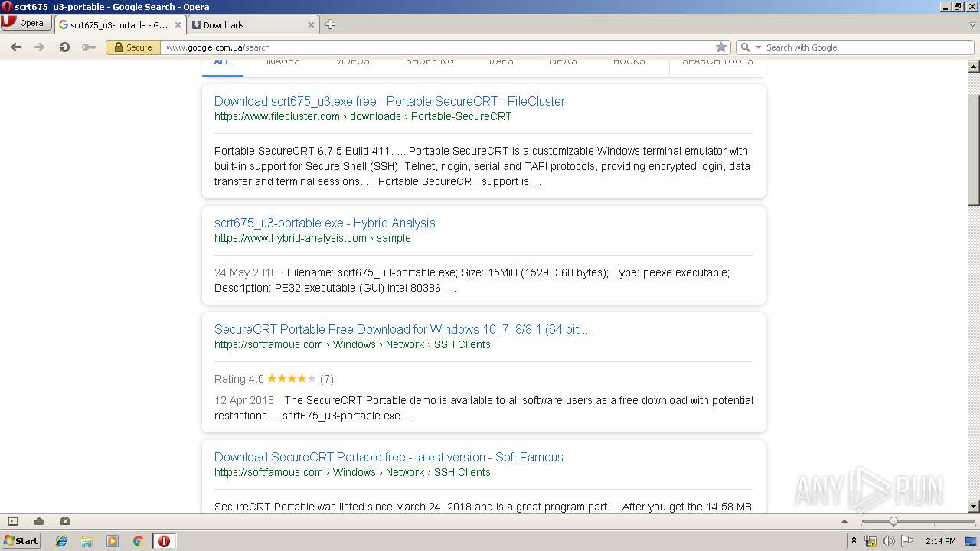Open search engine selector dropdown
Screen dimensions: 980x551
click(750, 47)
